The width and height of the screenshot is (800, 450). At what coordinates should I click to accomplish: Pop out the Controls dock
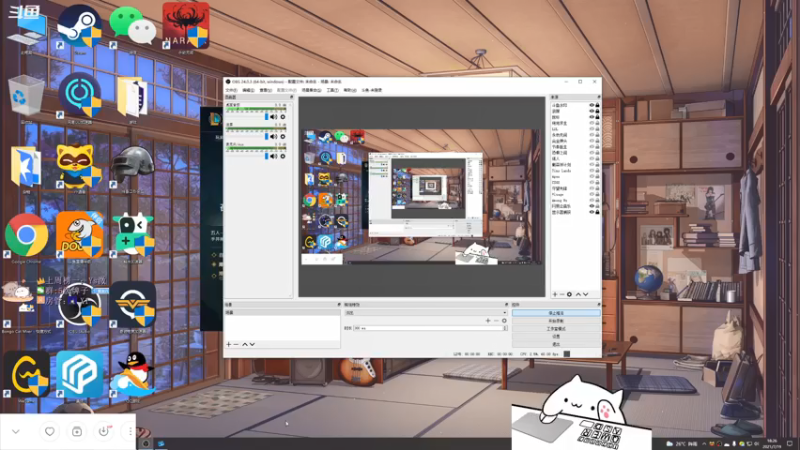coord(598,305)
